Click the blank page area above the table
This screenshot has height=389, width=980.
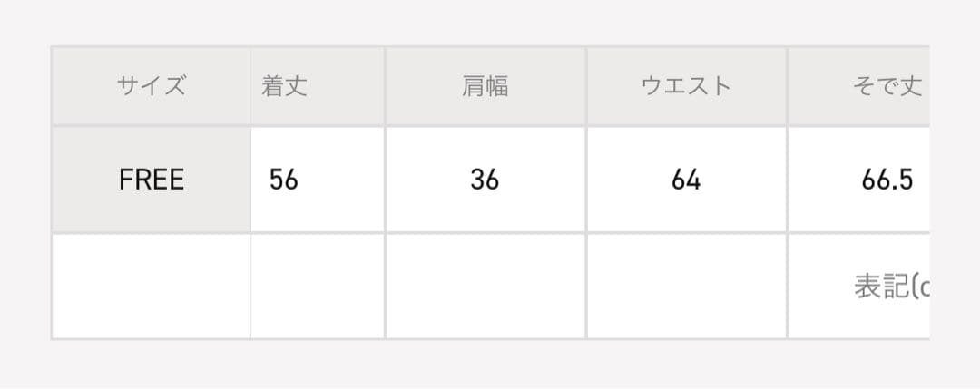[490, 22]
